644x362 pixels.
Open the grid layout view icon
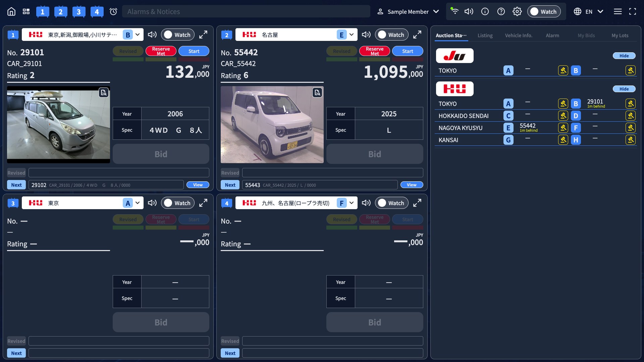[26, 12]
